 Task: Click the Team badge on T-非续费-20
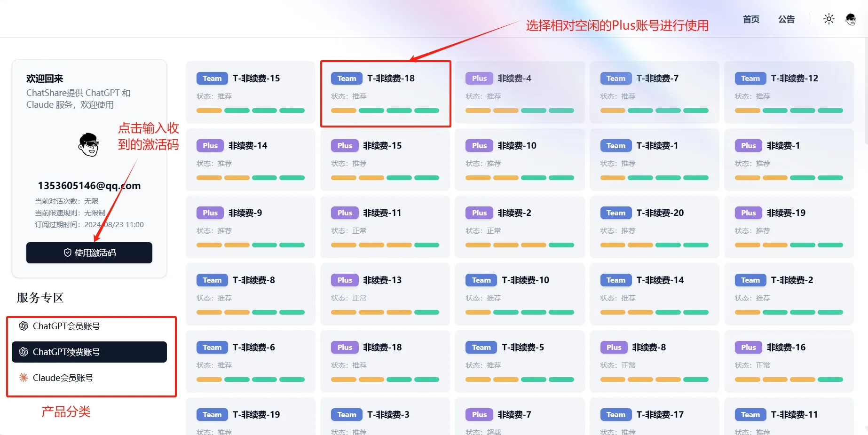click(x=615, y=213)
